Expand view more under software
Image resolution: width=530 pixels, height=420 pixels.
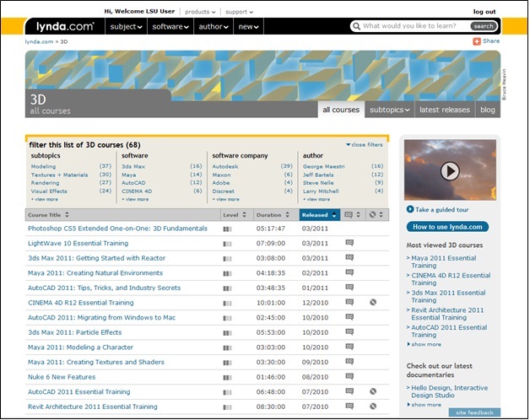pos(135,199)
